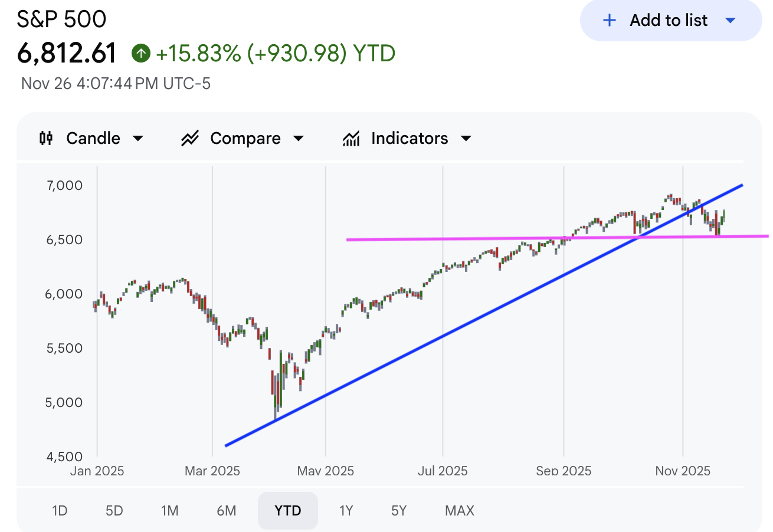Select the 6M time range
The image size is (773, 532).
226,510
